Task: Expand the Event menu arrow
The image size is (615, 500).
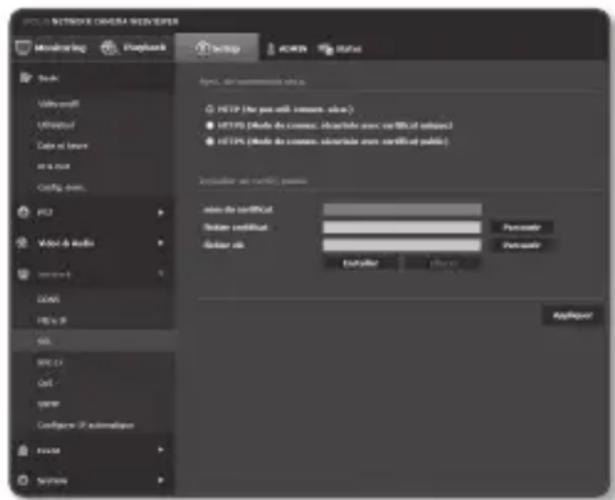Action: click(160, 451)
